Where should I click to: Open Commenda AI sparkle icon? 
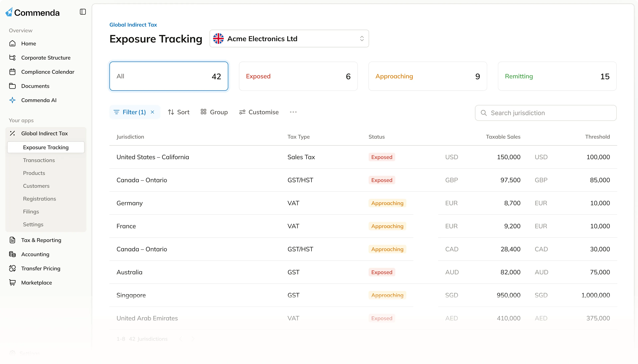[x=12, y=100]
